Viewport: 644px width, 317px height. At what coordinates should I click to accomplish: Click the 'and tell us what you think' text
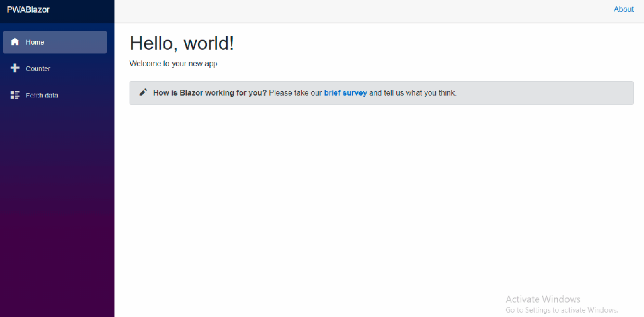413,93
